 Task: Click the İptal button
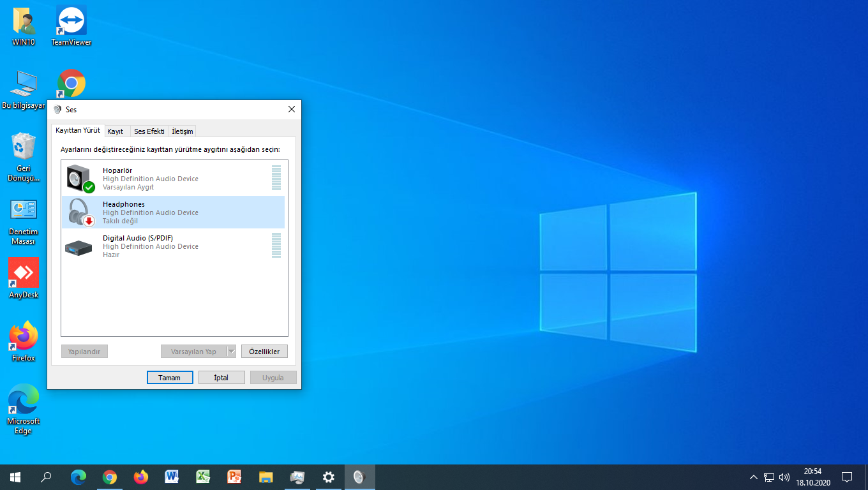pos(221,378)
